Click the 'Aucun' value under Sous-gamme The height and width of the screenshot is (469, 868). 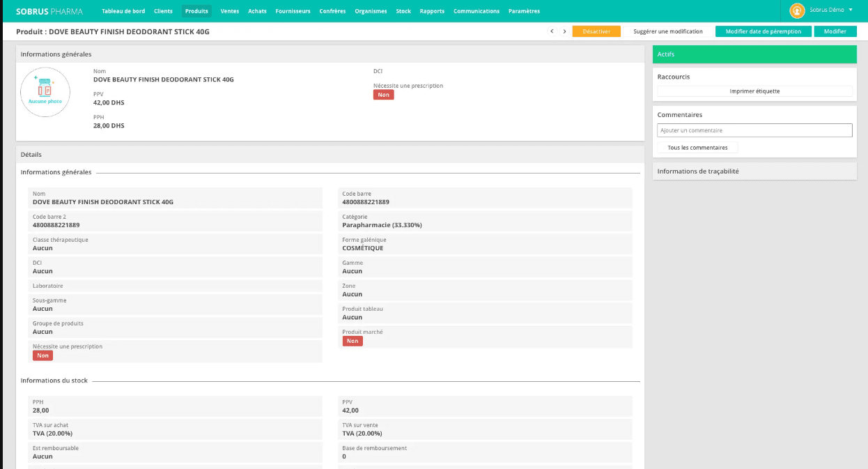click(x=42, y=309)
